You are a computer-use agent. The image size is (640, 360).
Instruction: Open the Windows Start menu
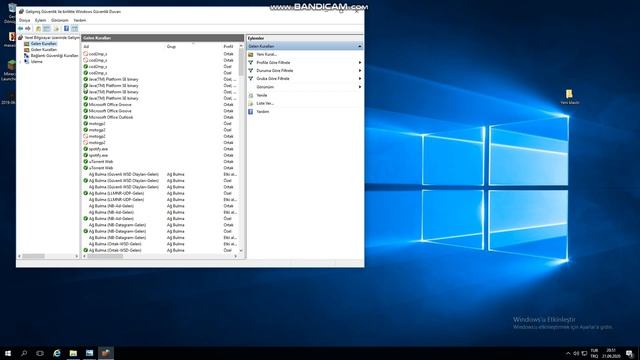[x=8, y=353]
